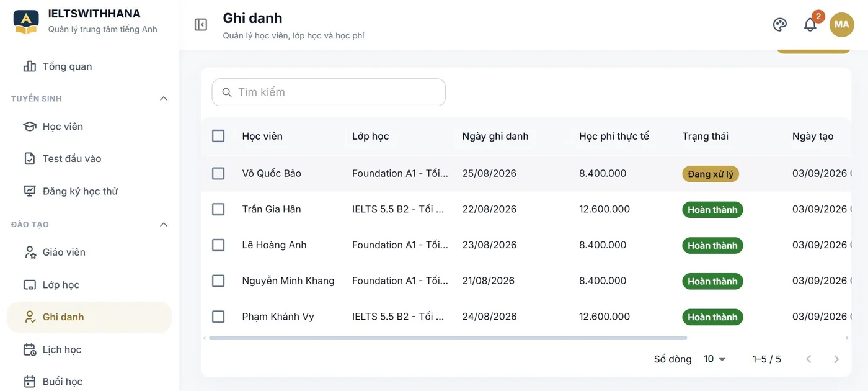Click the enrollment date 21/08/2026
The height and width of the screenshot is (391, 868).
click(489, 281)
